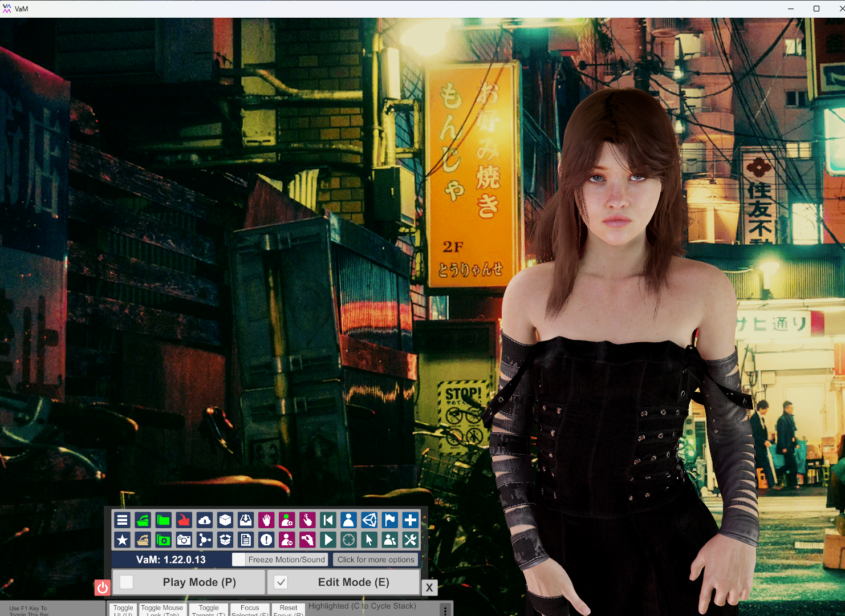Click the magenta grabbing hand icon
The height and width of the screenshot is (616, 845).
coord(307,540)
